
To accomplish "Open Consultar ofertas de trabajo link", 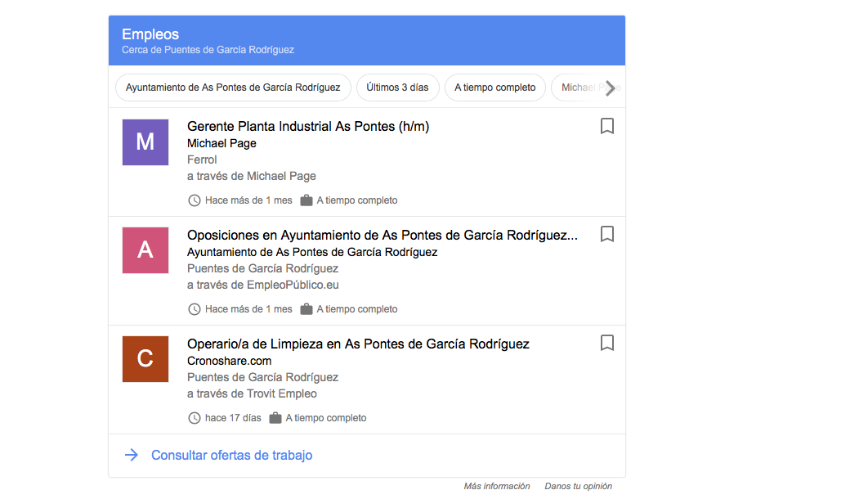I will 232,456.
